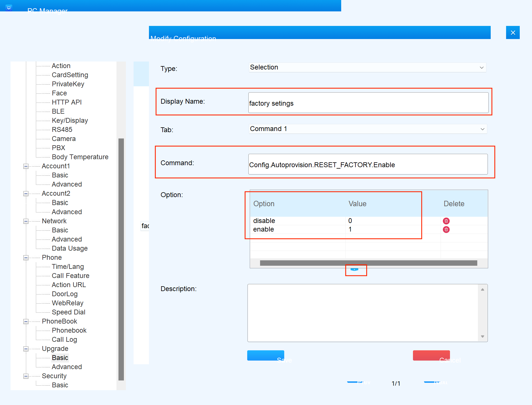Image resolution: width=532 pixels, height=405 pixels.
Task: Open Key/Display tree item
Action: coord(70,120)
